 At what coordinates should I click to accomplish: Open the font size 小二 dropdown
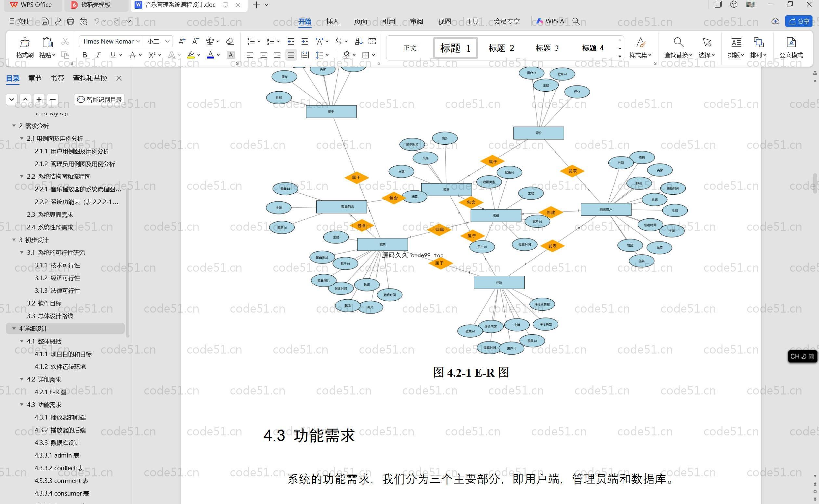167,41
